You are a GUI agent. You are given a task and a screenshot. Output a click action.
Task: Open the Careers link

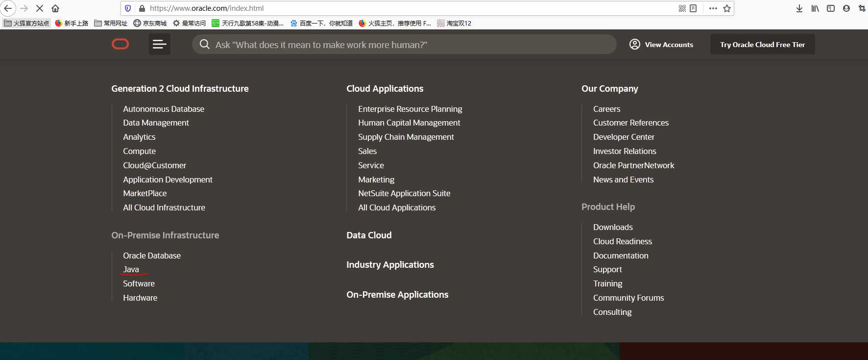tap(606, 109)
